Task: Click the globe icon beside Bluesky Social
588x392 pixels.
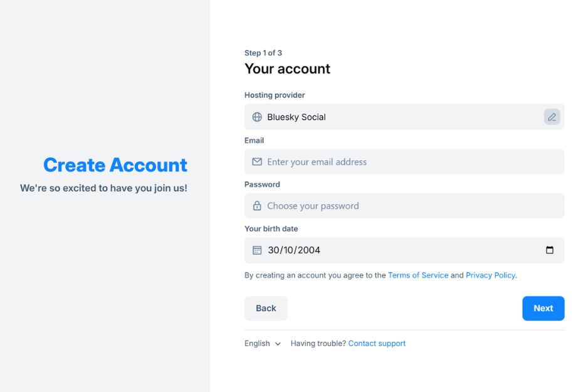Action: point(257,117)
